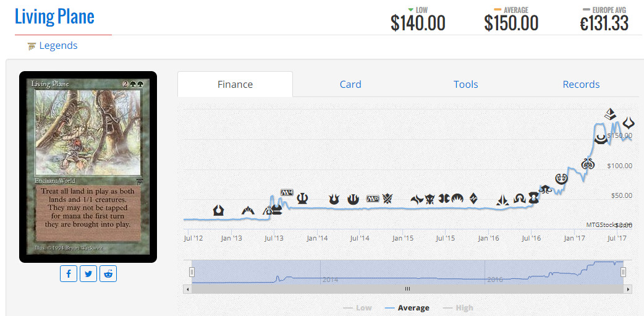Click the Theros set icon on chart
Viewport: 644px width, 316px height.
pyautogui.click(x=303, y=199)
